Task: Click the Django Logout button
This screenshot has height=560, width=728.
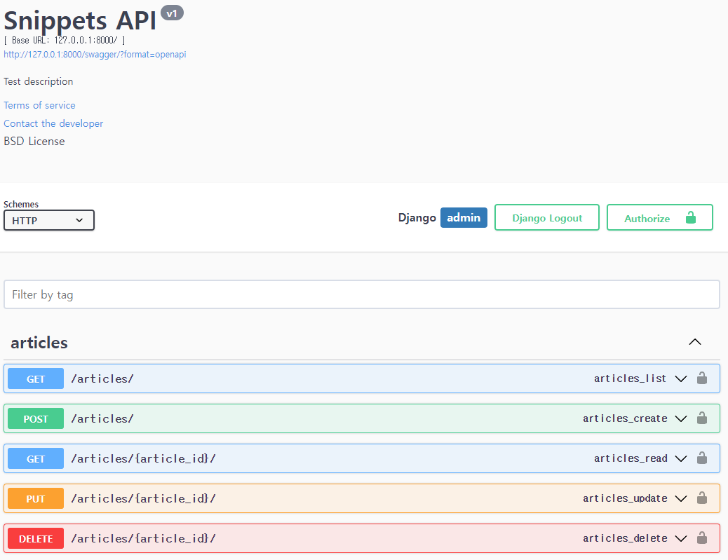Action: pos(547,217)
